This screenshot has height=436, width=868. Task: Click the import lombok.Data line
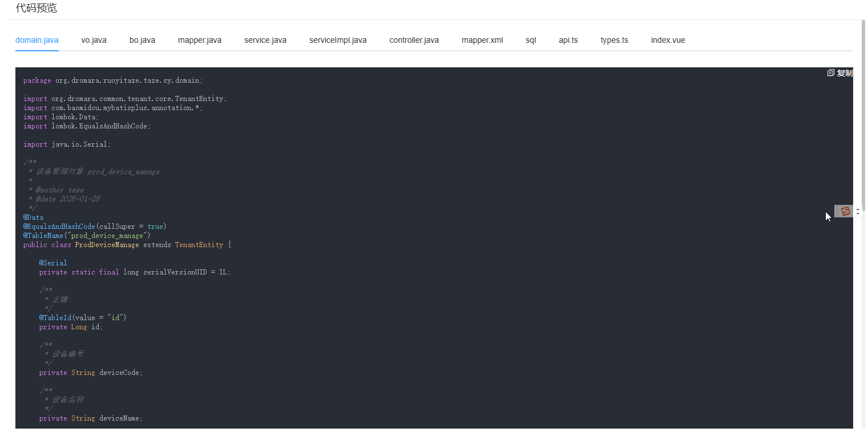click(x=61, y=117)
